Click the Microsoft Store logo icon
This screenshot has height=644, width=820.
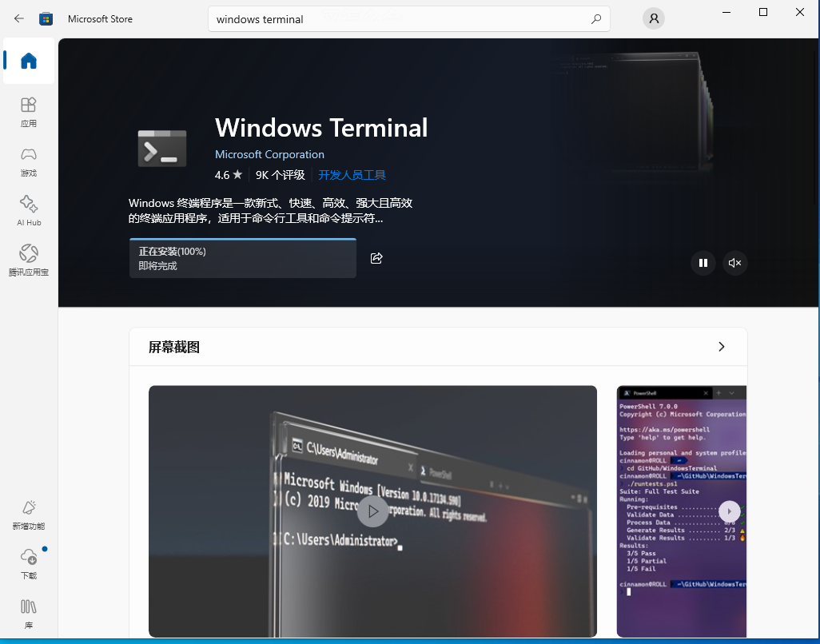(46, 19)
